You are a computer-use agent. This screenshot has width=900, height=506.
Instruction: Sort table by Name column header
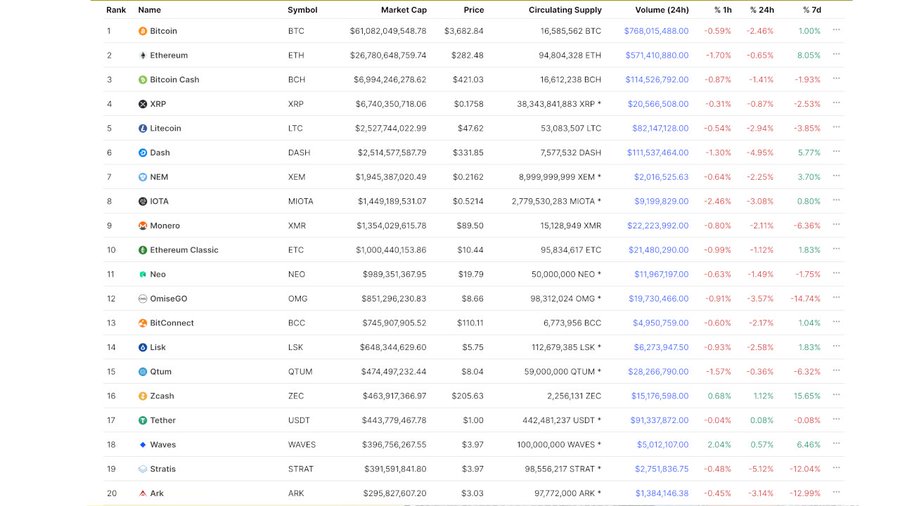pyautogui.click(x=149, y=10)
